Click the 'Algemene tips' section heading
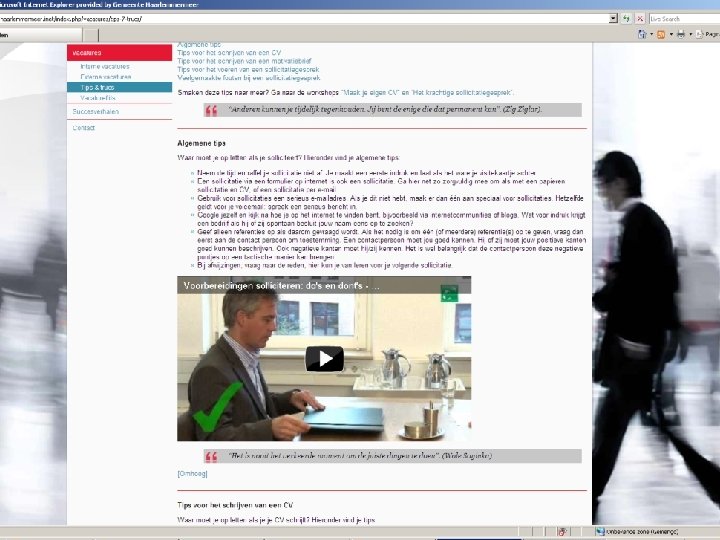 tap(202, 143)
